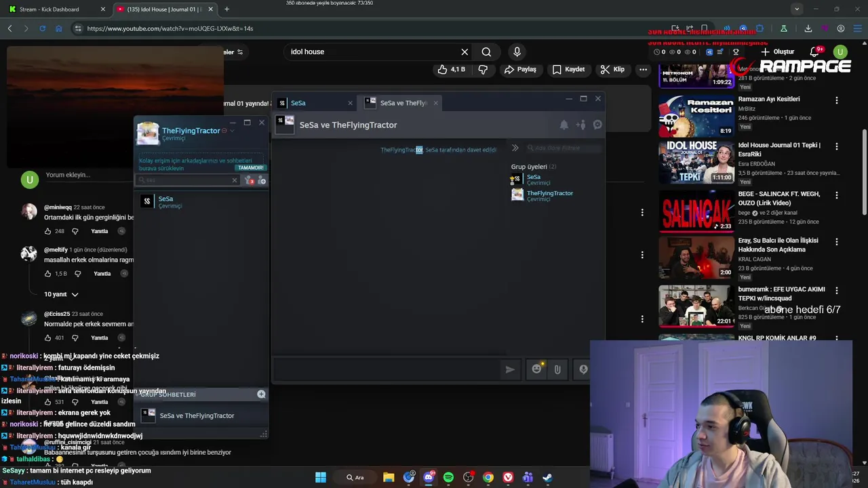The height and width of the screenshot is (488, 868).
Task: Click the Paylaş share button
Action: pos(520,69)
